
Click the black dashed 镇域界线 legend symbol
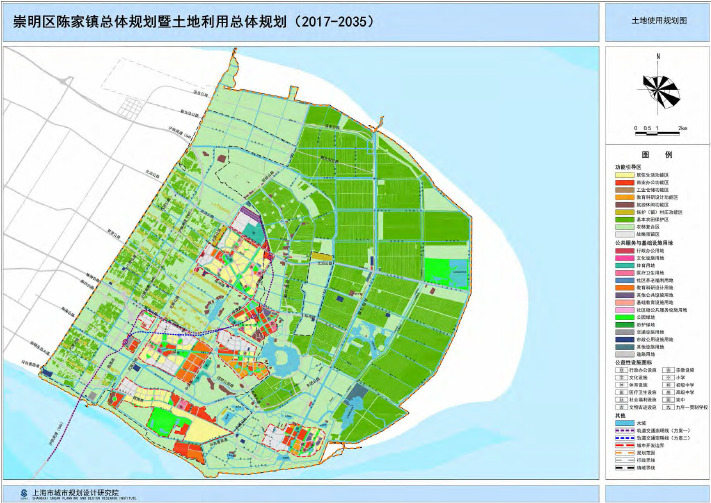pos(625,468)
